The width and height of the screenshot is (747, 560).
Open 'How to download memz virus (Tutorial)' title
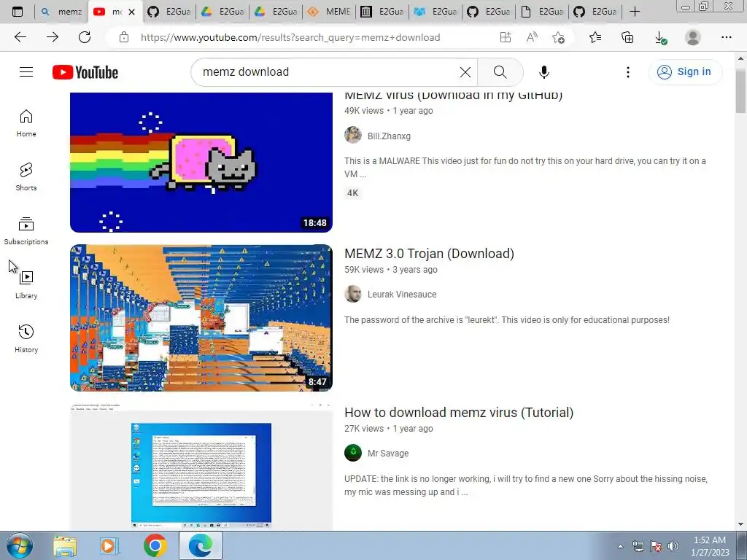(459, 413)
